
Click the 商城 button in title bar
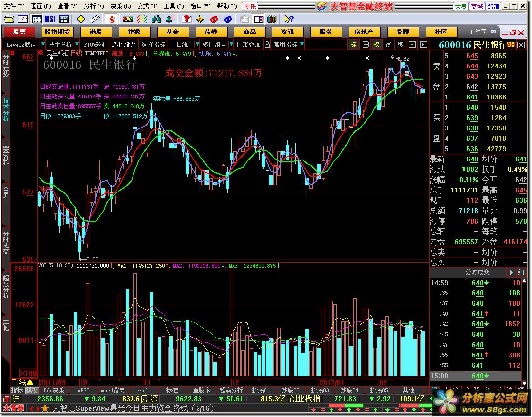pyautogui.click(x=477, y=6)
